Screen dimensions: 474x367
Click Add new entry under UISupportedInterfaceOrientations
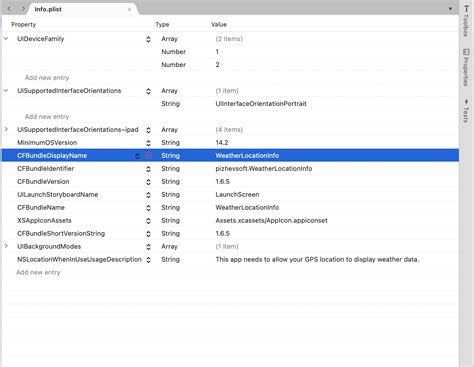coord(47,117)
